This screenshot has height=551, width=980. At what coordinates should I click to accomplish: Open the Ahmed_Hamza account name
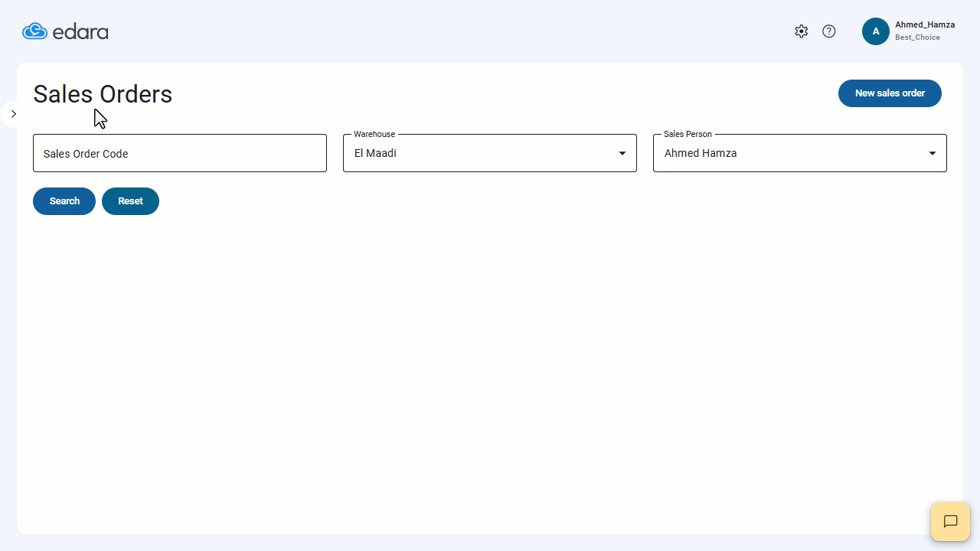click(x=925, y=24)
